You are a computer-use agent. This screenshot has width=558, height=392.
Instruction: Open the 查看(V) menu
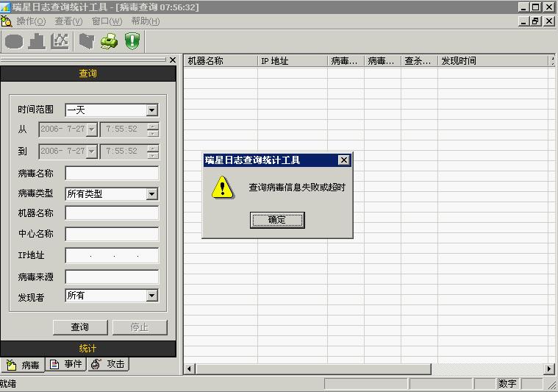coord(68,21)
